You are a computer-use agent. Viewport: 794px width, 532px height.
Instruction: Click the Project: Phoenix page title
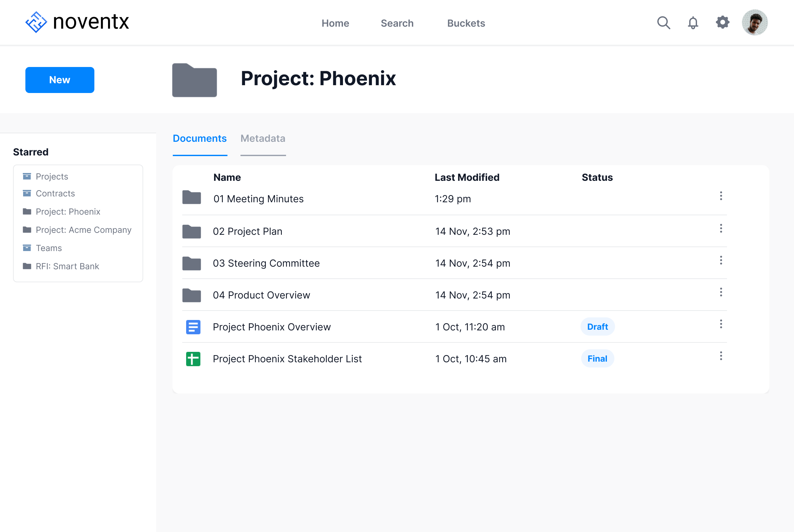(318, 78)
